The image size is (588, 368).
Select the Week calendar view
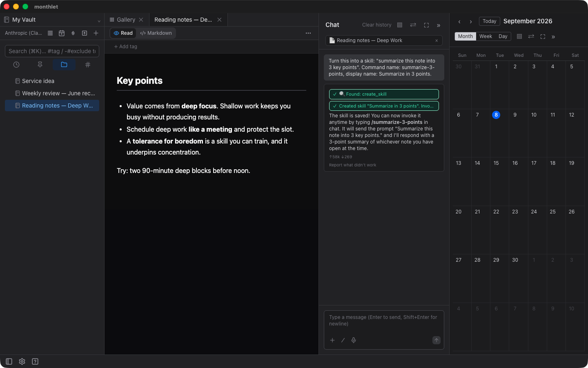pos(486,36)
